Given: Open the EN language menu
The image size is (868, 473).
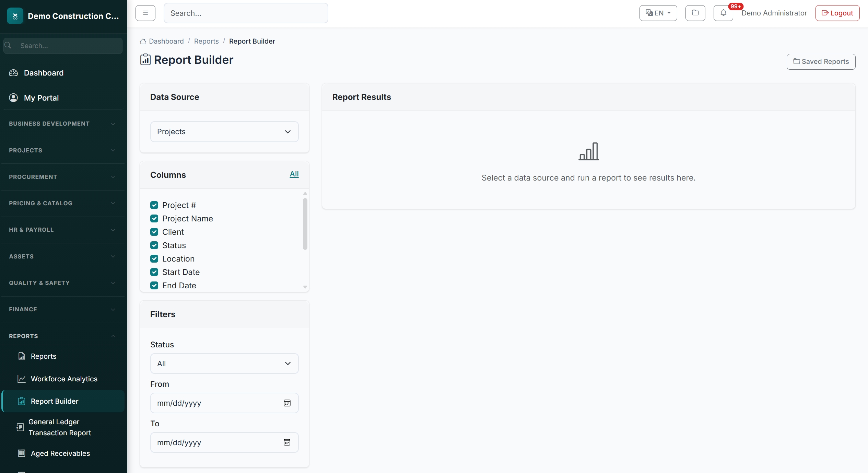Looking at the screenshot, I should point(658,13).
